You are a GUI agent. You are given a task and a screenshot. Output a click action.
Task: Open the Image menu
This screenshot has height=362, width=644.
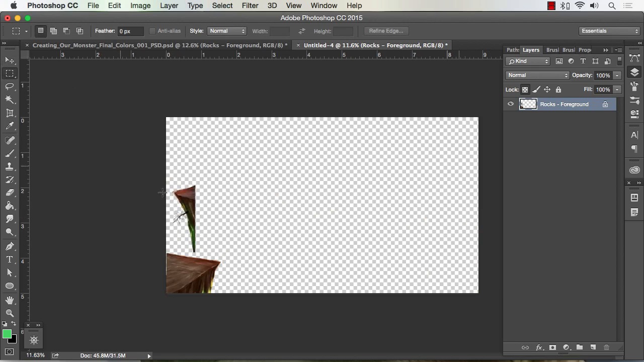coord(140,6)
